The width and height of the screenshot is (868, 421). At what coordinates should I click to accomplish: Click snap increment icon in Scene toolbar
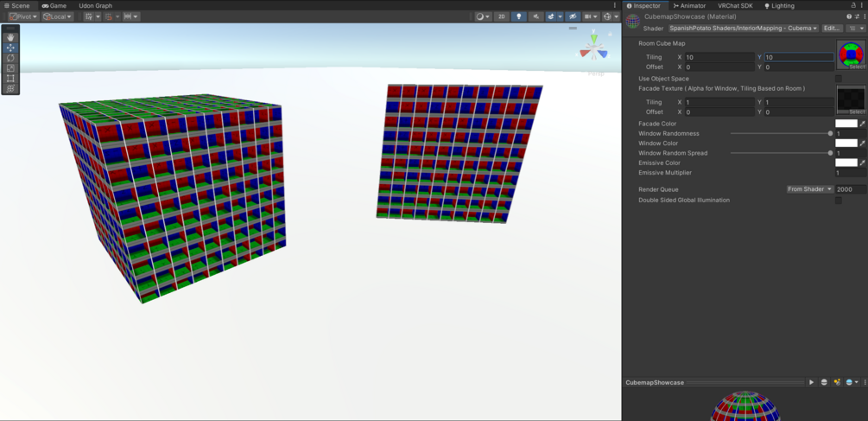click(x=109, y=16)
